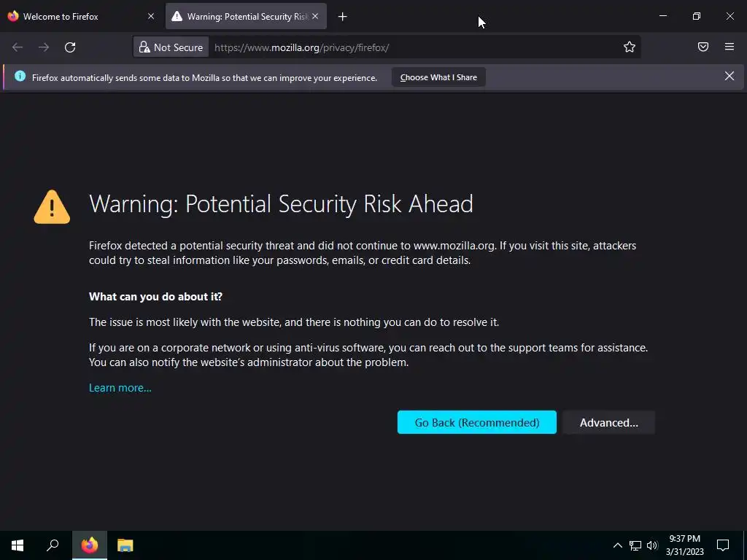Screen dimensions: 747x560
Task: Open the Not Secure site information badge
Action: (171, 47)
